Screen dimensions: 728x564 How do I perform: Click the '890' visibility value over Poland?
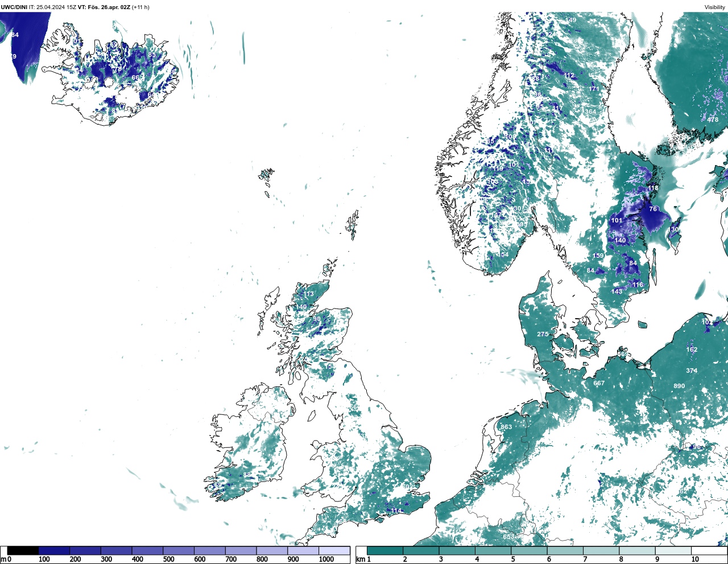[x=679, y=386]
